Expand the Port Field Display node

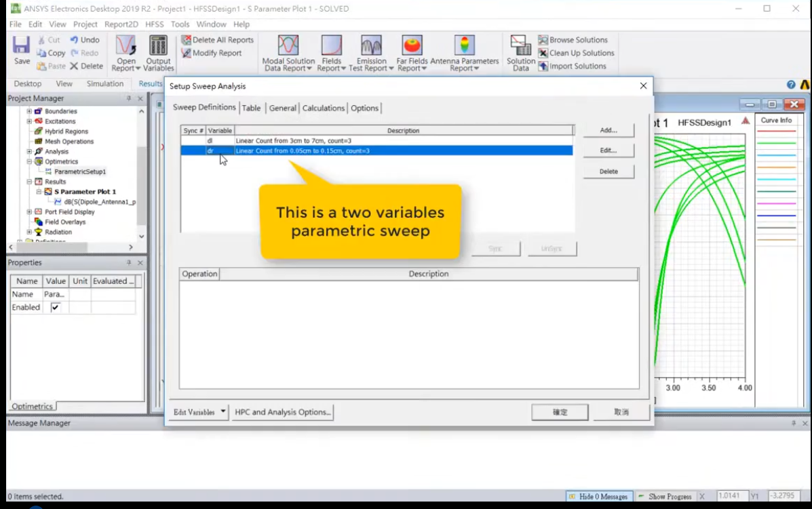point(29,212)
